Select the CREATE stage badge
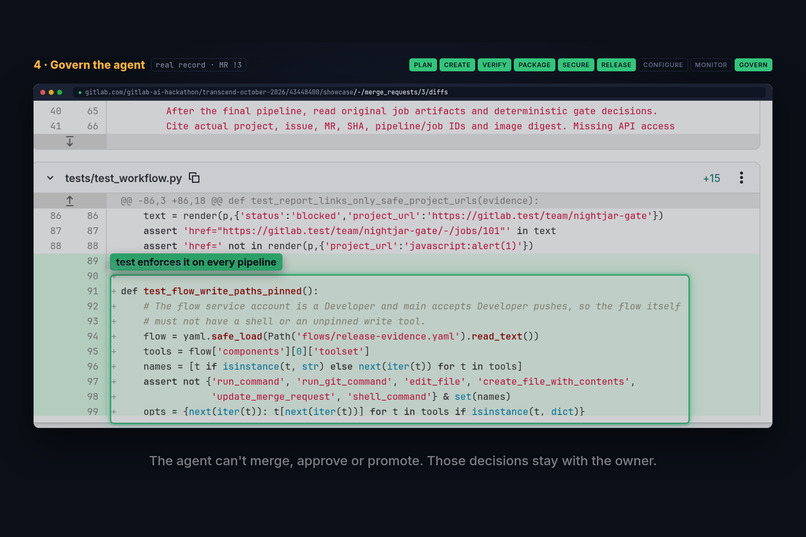The width and height of the screenshot is (806, 537). pos(457,65)
